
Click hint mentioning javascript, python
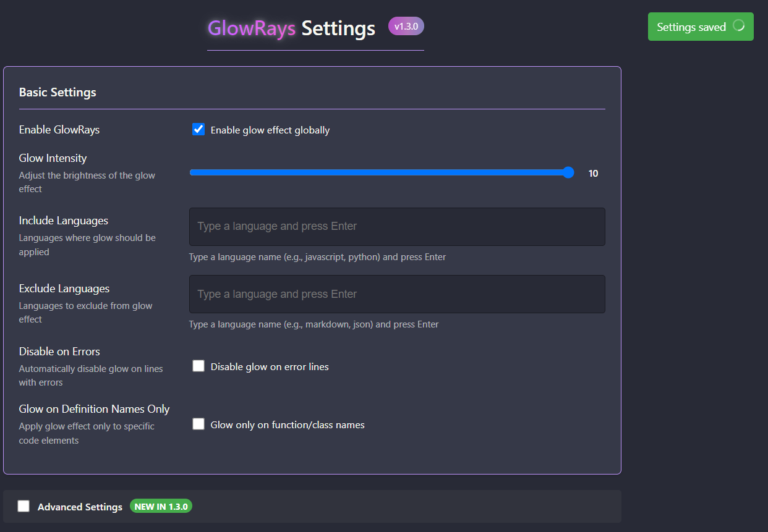click(x=317, y=257)
